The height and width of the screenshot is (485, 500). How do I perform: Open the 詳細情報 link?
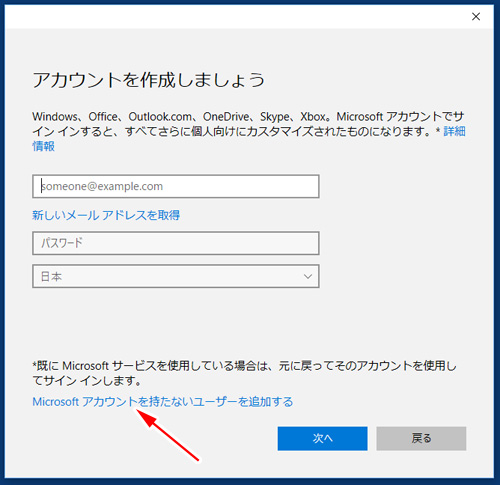pos(454,131)
